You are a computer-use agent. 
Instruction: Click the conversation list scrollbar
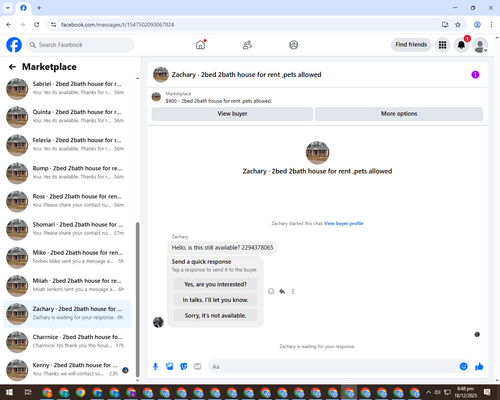[x=138, y=299]
